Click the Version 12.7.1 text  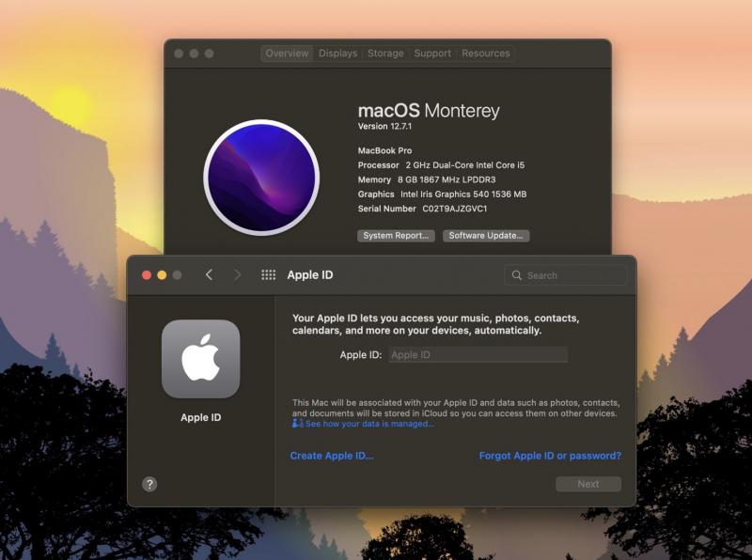coord(384,126)
